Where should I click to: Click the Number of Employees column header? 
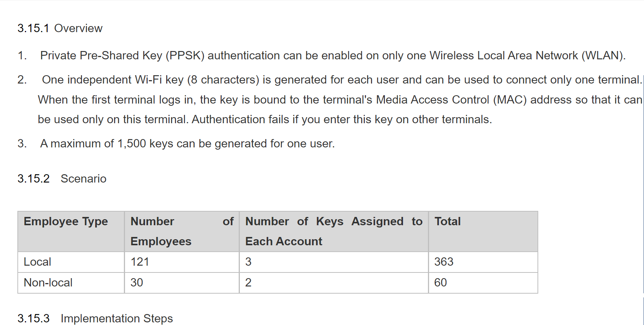182,231
